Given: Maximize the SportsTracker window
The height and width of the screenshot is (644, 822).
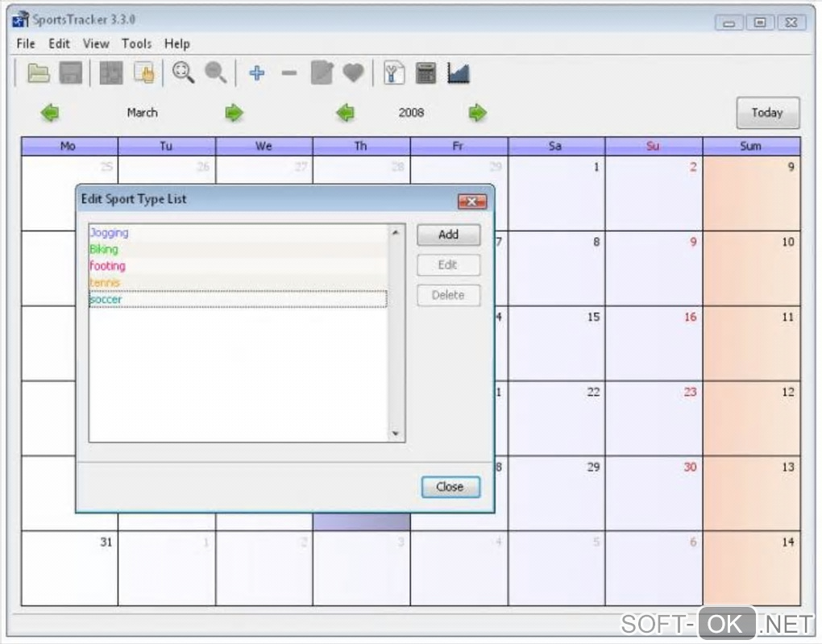Looking at the screenshot, I should coord(760,23).
